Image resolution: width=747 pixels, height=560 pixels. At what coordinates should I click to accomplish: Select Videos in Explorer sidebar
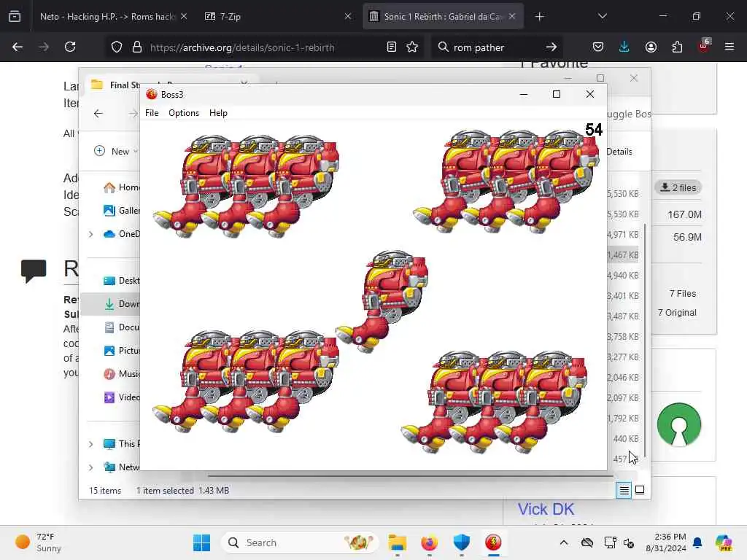122,397
